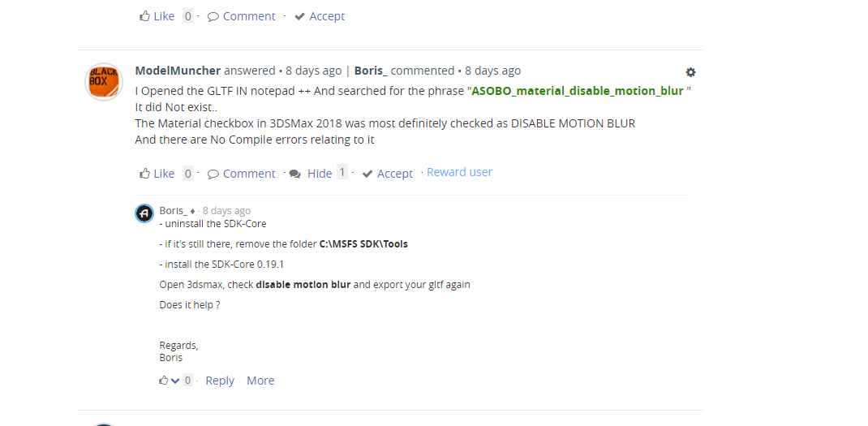This screenshot has height=426, width=868.
Task: Open Boris_ name in answer header
Action: point(371,71)
